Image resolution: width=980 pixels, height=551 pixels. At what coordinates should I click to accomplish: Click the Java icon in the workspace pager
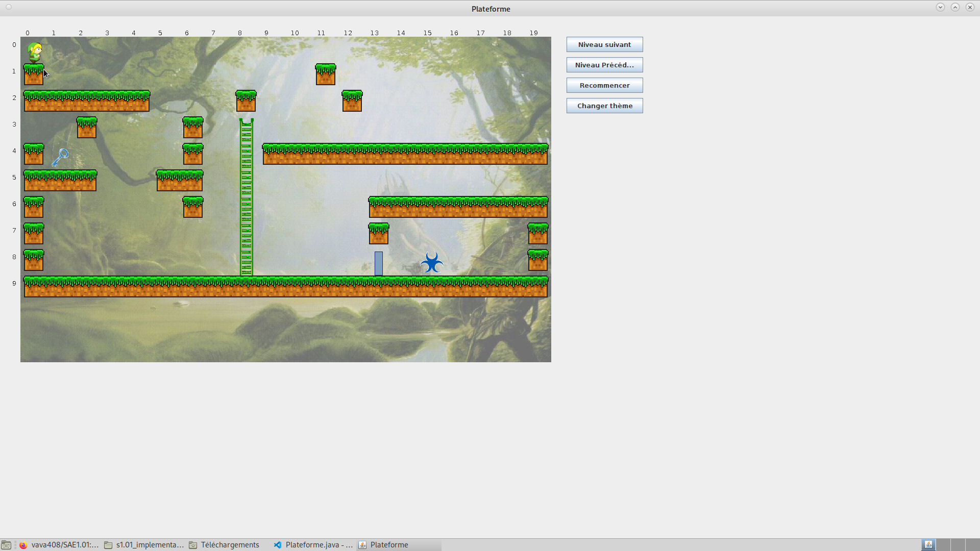pyautogui.click(x=928, y=545)
